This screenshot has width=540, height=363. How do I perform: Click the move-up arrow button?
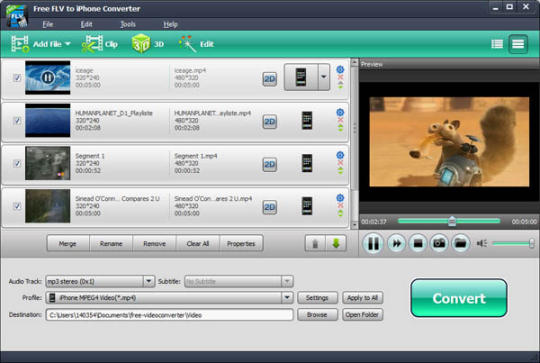[x=315, y=244]
